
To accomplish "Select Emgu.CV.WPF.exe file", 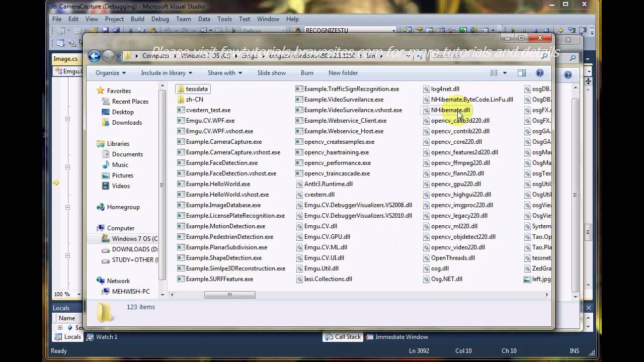I will click(x=206, y=121).
